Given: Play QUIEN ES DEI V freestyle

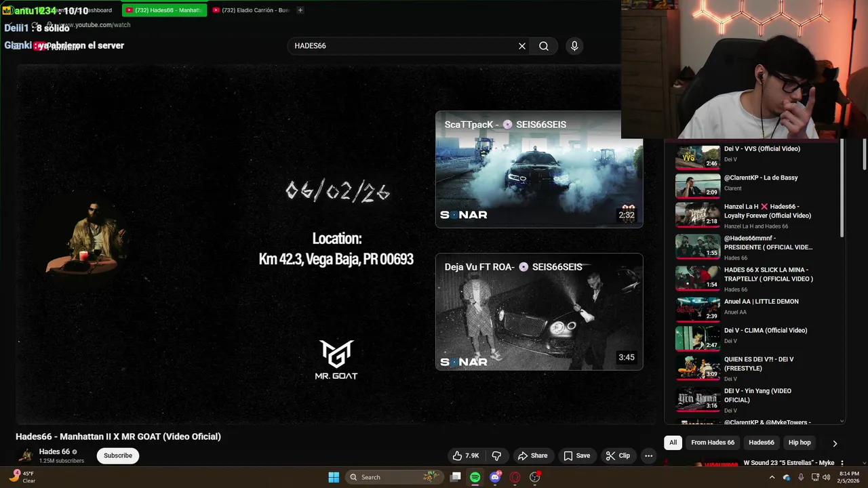Looking at the screenshot, I should (758, 364).
